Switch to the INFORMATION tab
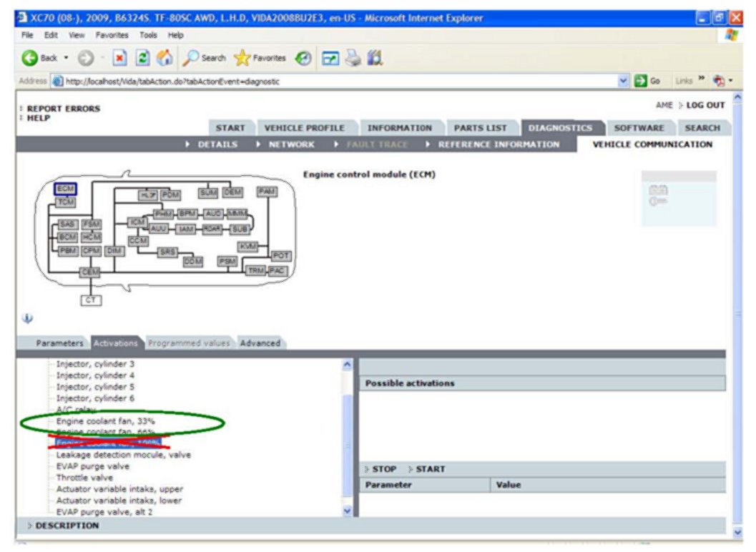The width and height of the screenshot is (756, 552). tap(400, 128)
